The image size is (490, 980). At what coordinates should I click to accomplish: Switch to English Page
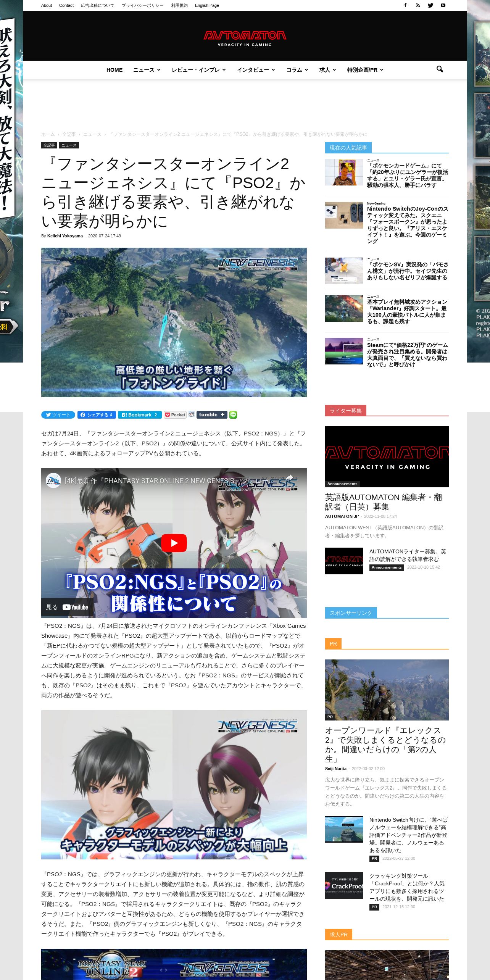tap(207, 5)
